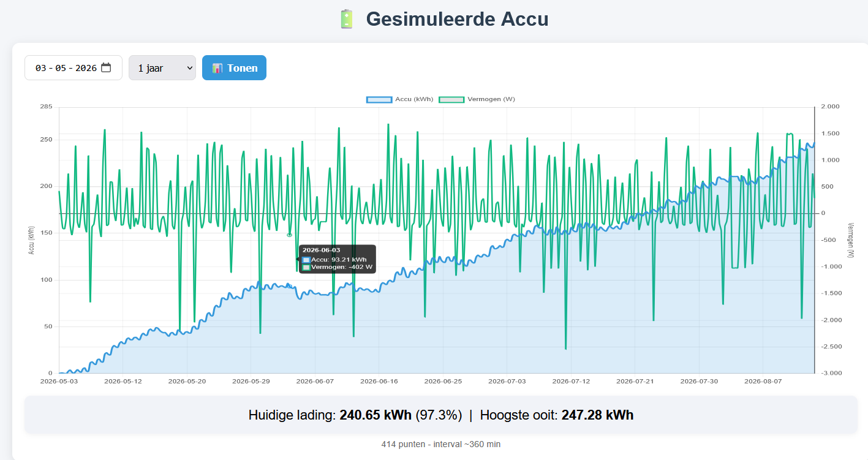
Task: Click the '247.28 kWh' highest-ever value
Action: (597, 415)
